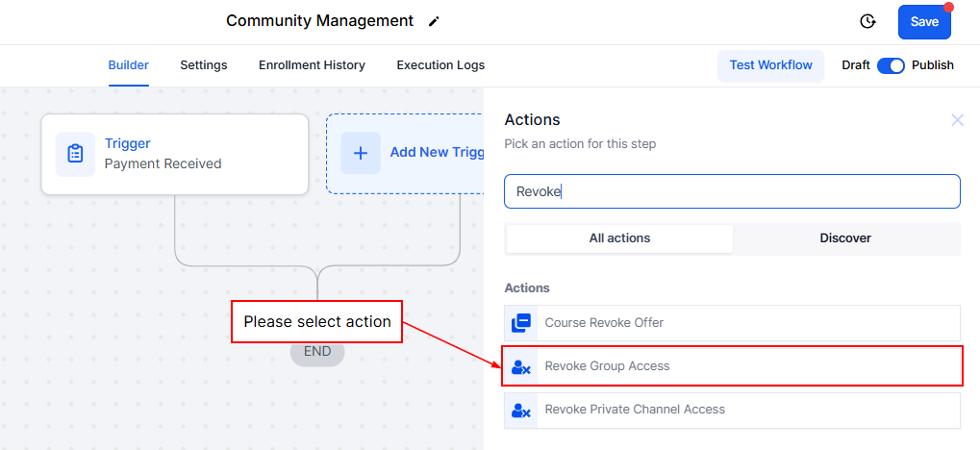Click the Trigger clipboard icon
This screenshot has width=980, height=450.
76,154
